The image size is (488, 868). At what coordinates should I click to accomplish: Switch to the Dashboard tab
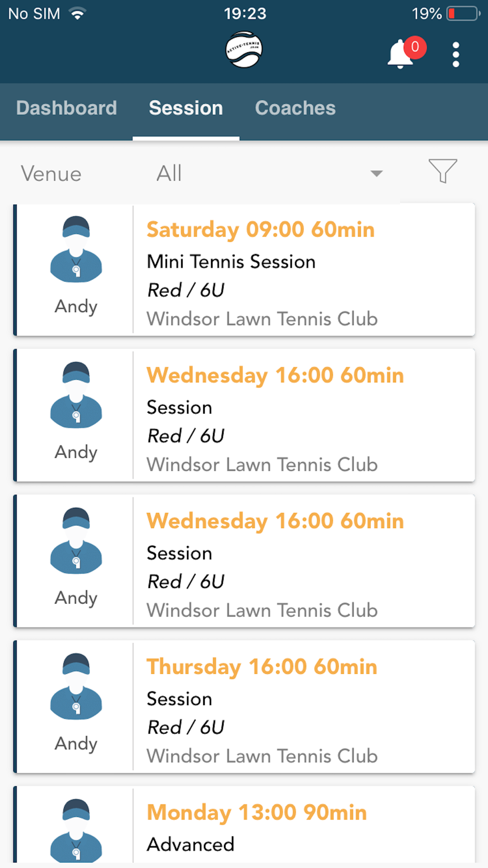(66, 108)
